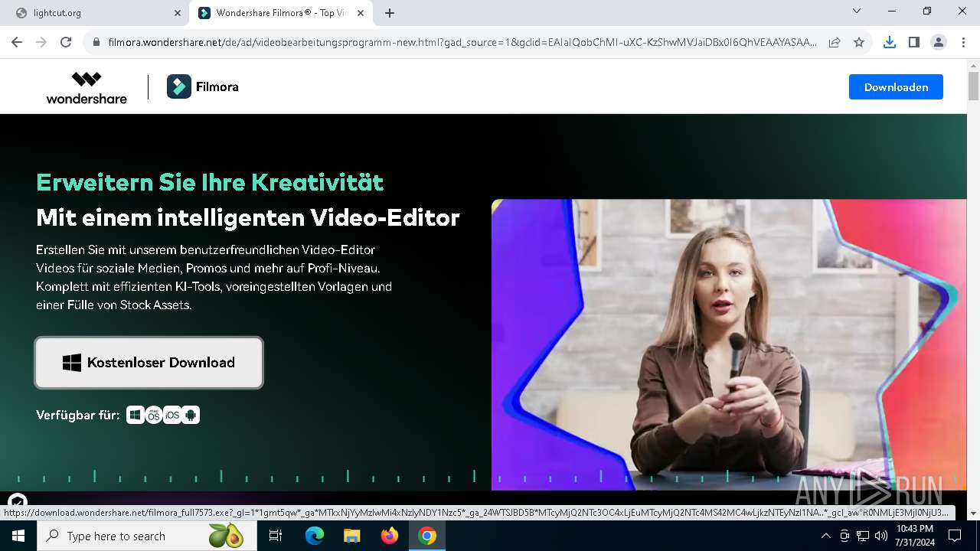Open the tab search dropdown
Image resolution: width=980 pixels, height=551 pixels.
coord(857,11)
